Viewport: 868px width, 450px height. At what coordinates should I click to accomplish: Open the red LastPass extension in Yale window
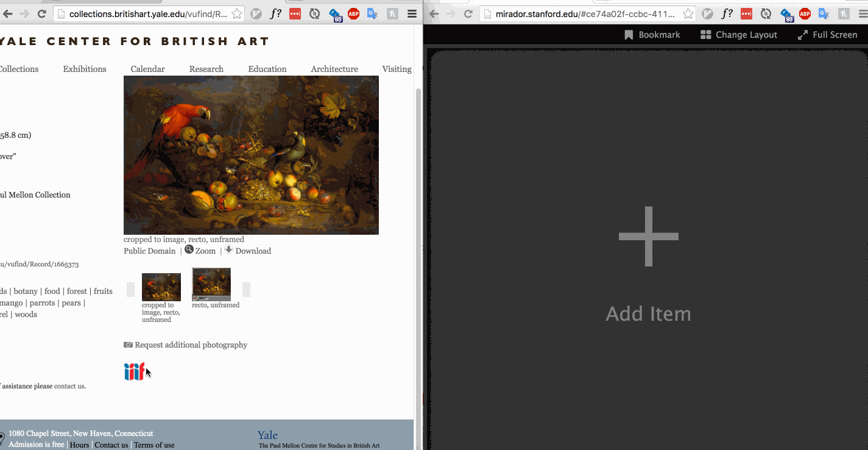(295, 13)
